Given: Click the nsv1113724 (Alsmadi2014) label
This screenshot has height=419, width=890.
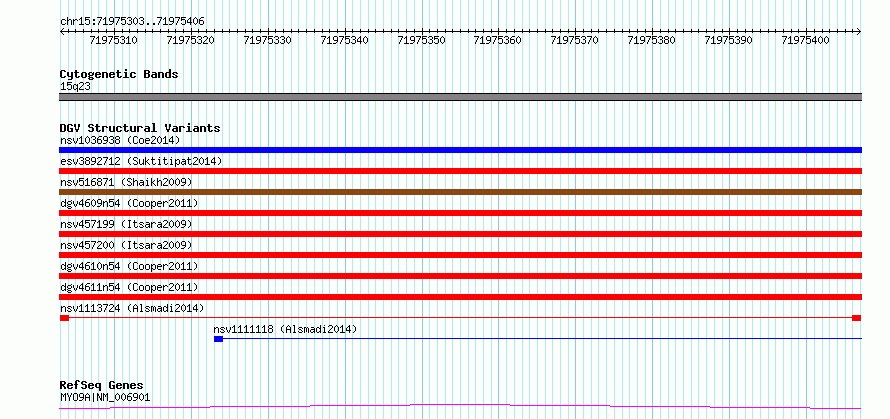Looking at the screenshot, I should 132,308.
